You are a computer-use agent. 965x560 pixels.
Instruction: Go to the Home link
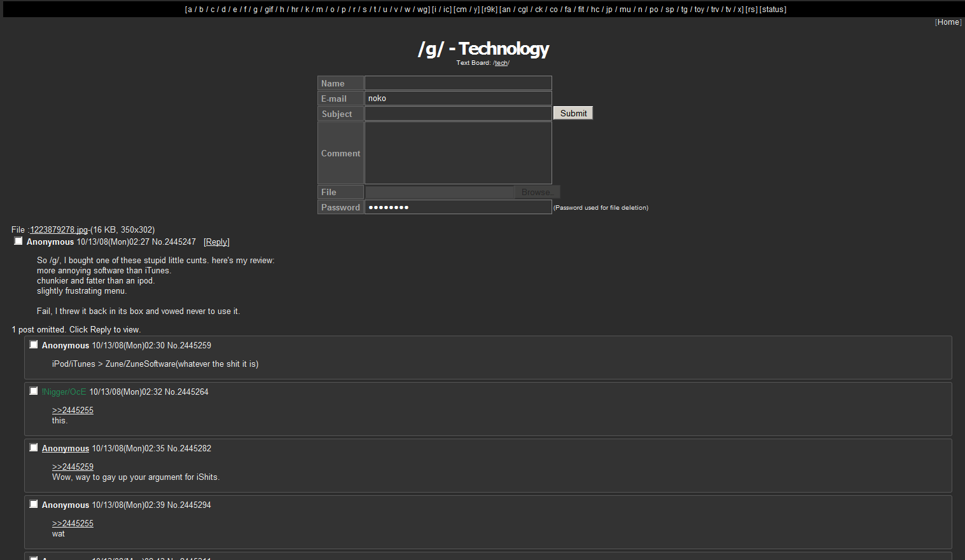point(948,22)
